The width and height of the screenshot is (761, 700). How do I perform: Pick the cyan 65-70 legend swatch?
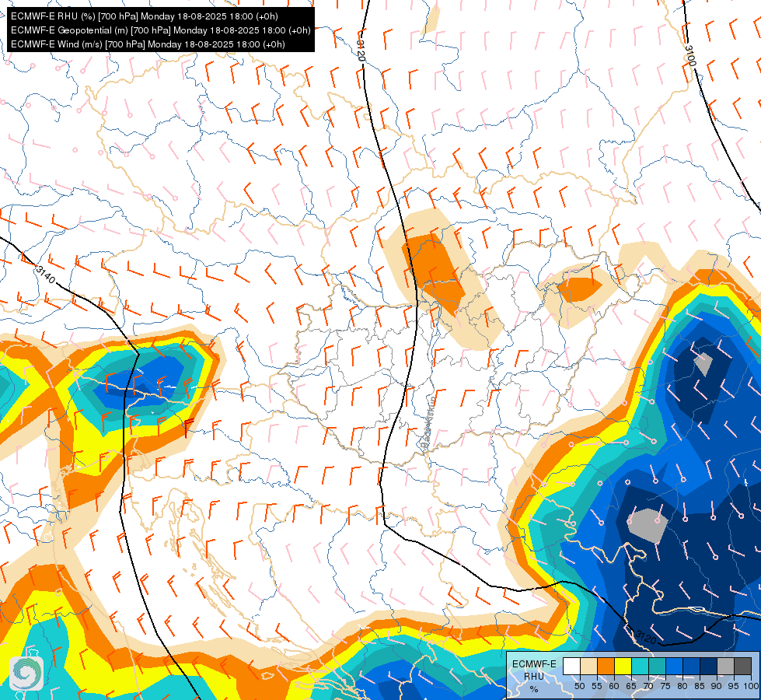(x=641, y=666)
